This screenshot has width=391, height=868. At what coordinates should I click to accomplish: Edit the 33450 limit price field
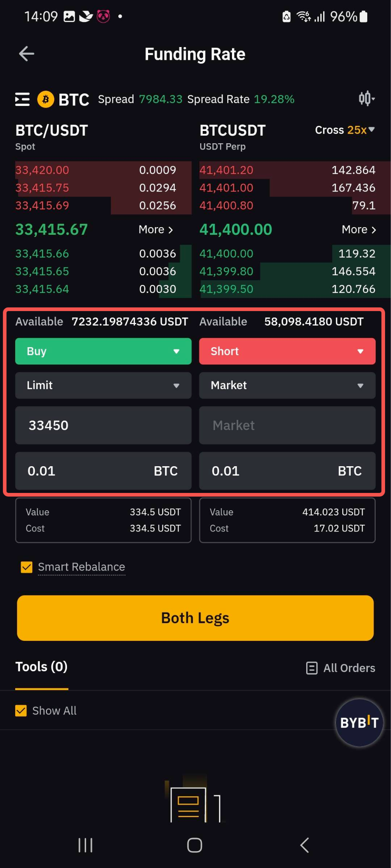[x=103, y=426]
